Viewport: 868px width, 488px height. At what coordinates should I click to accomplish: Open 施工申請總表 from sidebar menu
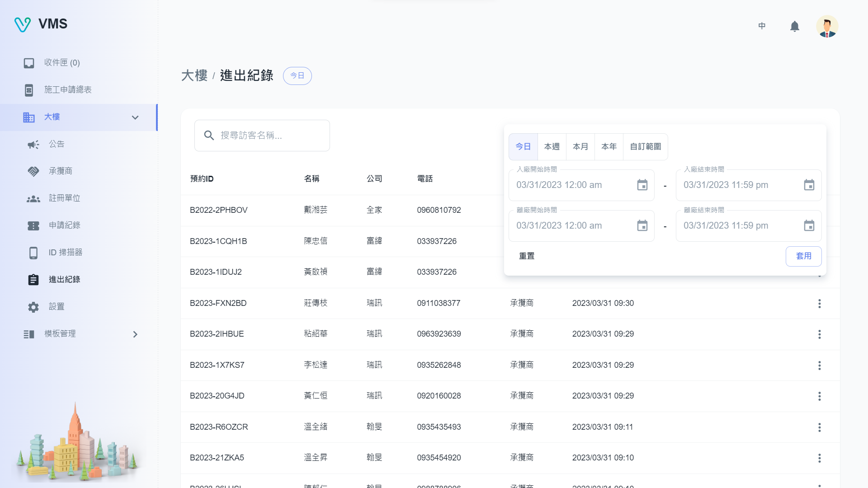point(68,90)
